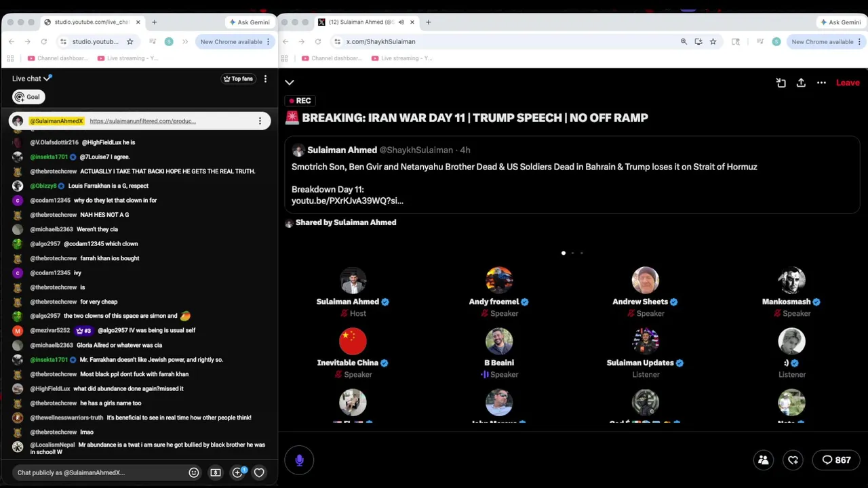Bookmark the x.com page with star

713,41
